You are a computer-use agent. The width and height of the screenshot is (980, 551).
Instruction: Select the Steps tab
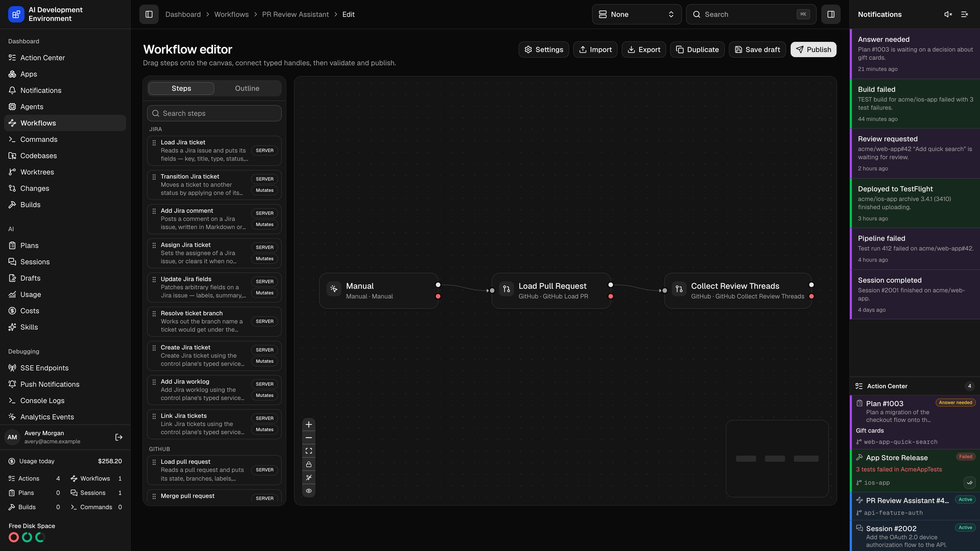click(x=181, y=88)
